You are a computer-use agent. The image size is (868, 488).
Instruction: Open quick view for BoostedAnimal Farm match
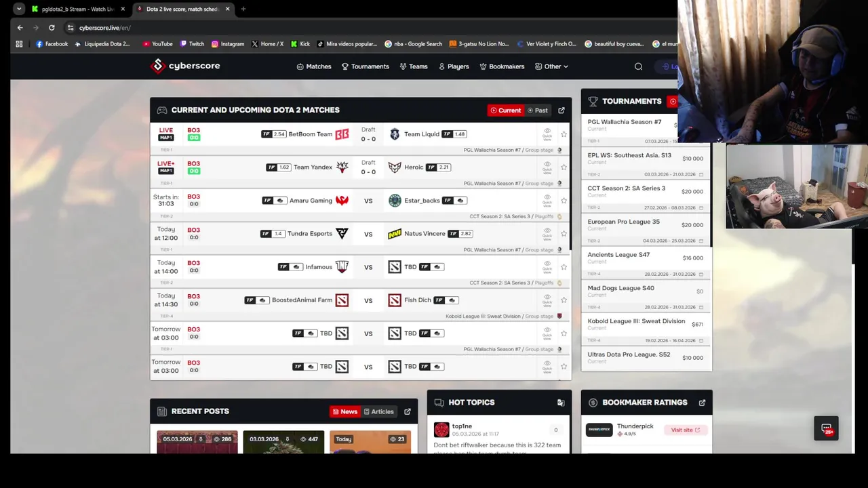click(547, 300)
